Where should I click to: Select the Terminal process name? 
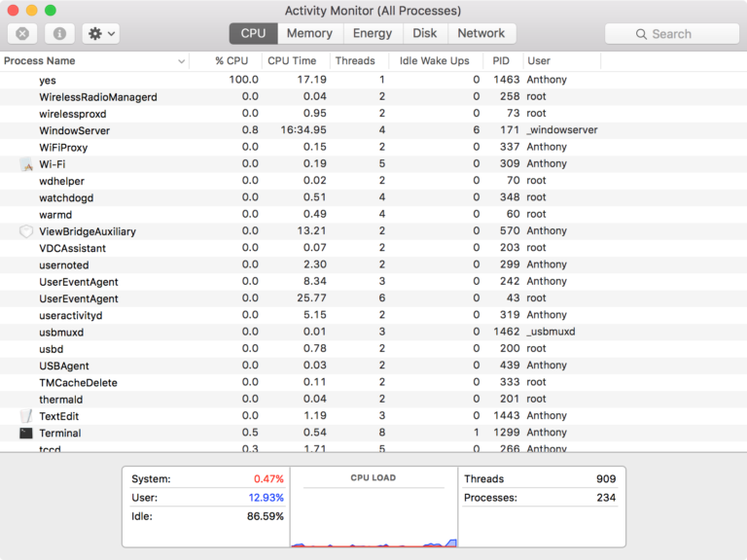pos(60,434)
